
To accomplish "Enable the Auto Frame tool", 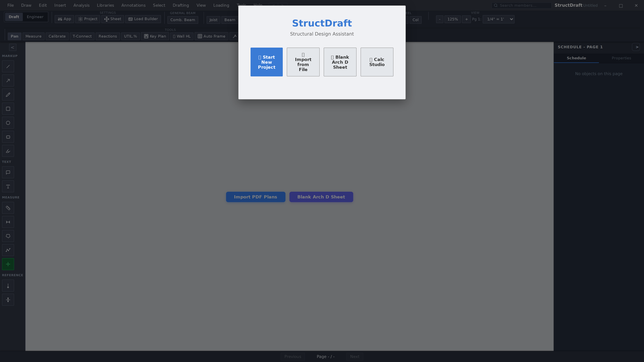I will [x=211, y=36].
